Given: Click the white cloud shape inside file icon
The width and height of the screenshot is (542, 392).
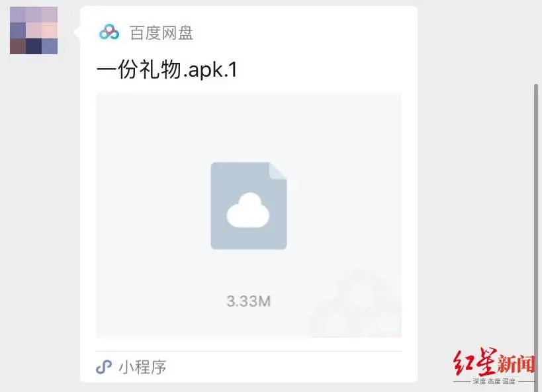Looking at the screenshot, I should [x=248, y=210].
